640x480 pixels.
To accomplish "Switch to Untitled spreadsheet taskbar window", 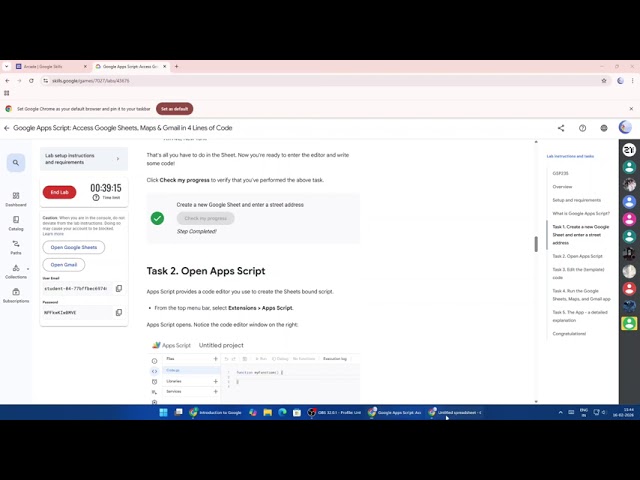I will click(x=456, y=412).
